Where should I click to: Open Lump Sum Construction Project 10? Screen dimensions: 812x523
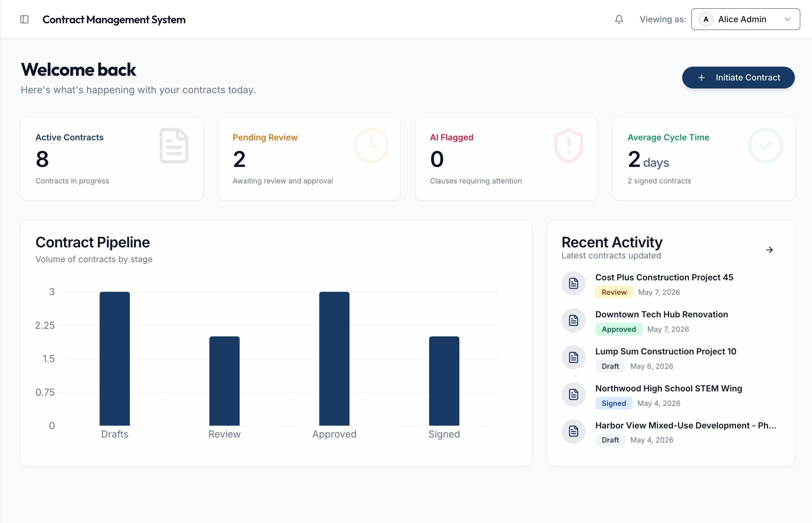pyautogui.click(x=666, y=351)
